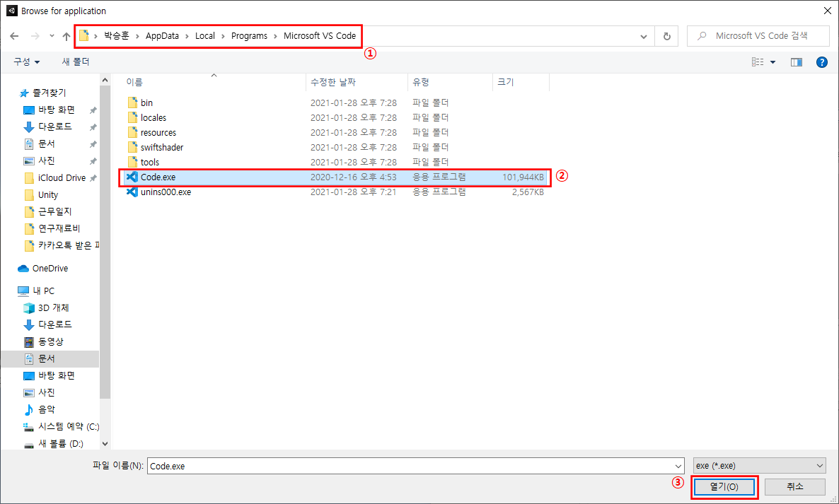Go up one folder level

coord(66,36)
